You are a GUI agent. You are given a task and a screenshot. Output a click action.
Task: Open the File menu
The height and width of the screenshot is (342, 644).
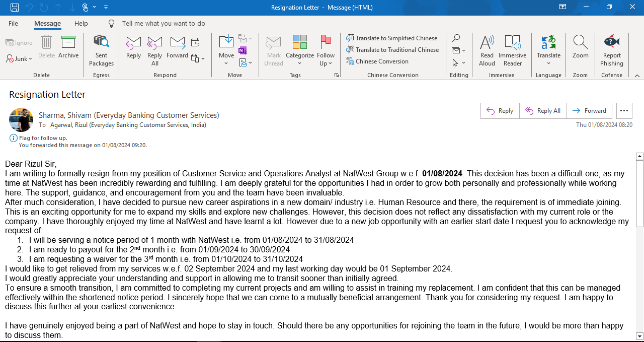[13, 24]
